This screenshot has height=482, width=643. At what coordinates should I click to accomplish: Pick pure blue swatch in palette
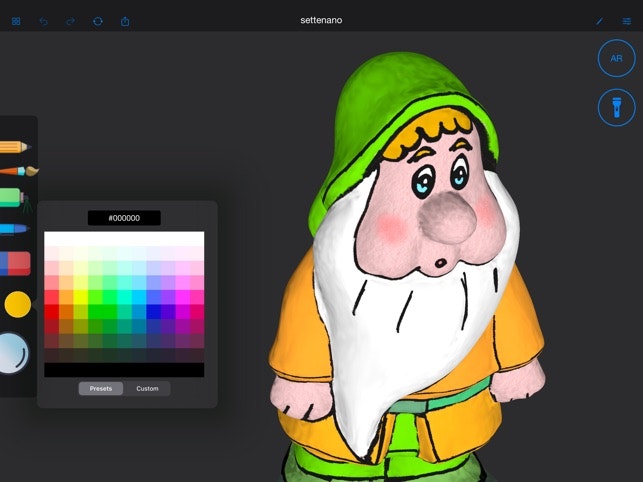click(153, 312)
